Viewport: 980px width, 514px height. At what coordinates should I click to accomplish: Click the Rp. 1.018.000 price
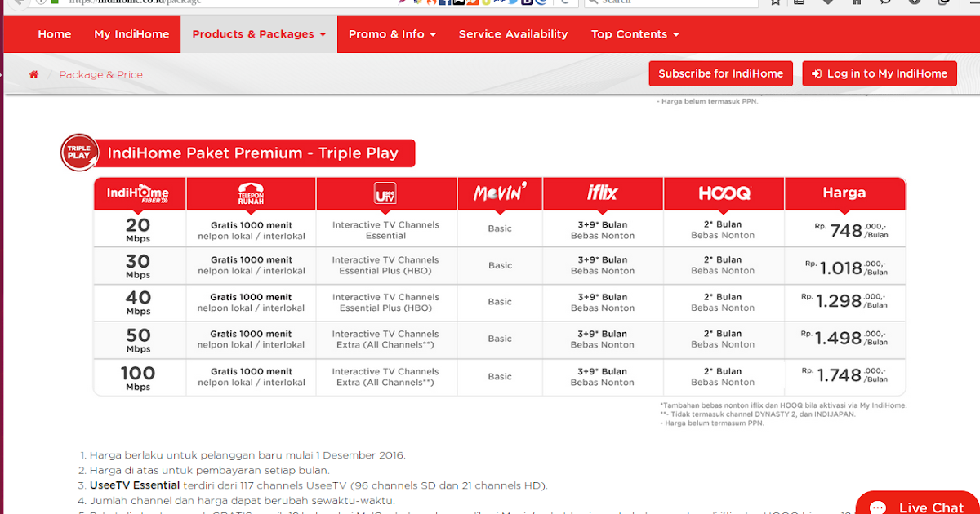(x=846, y=268)
